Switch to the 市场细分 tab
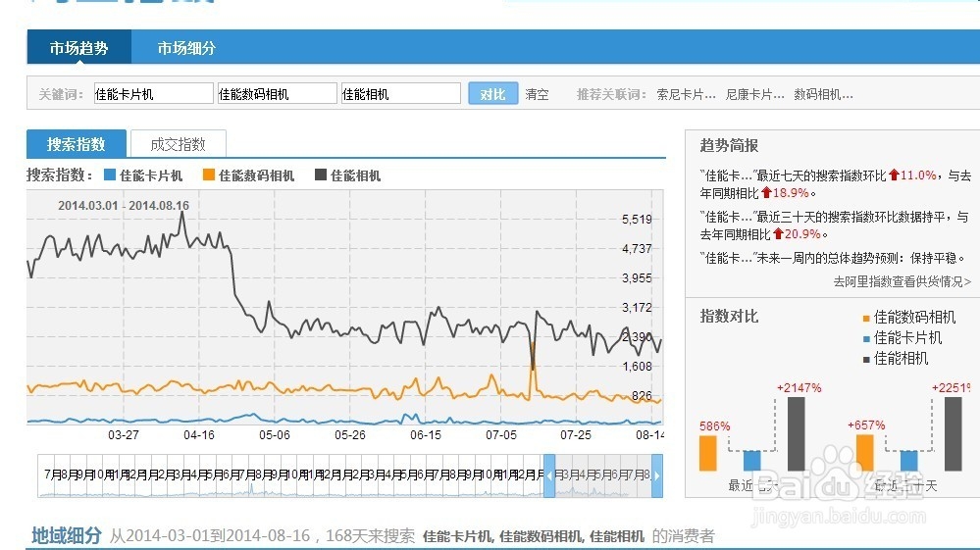The height and width of the screenshot is (550, 980). [186, 47]
